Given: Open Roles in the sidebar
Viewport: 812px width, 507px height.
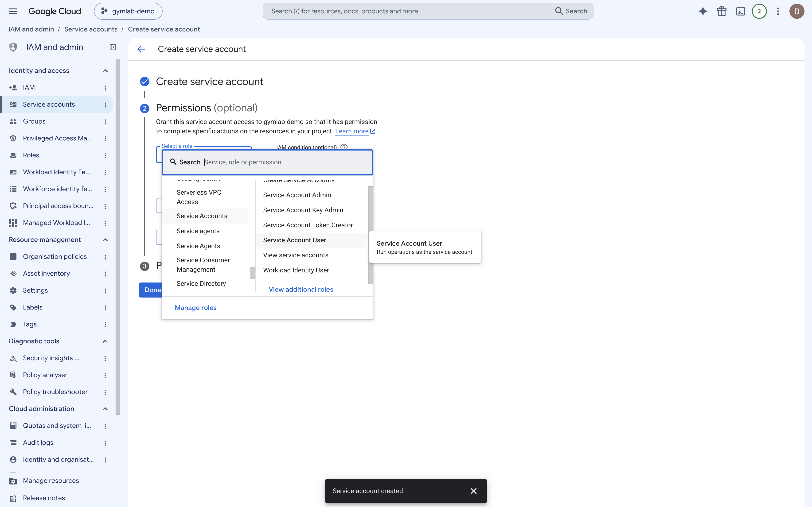Looking at the screenshot, I should 56,155.
